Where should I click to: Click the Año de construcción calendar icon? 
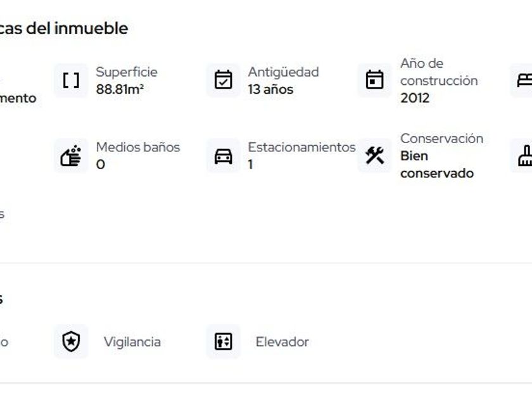pos(374,80)
